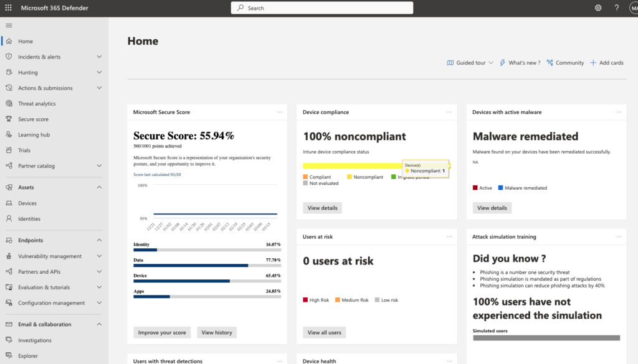Click Add cards button
638x364 pixels.
607,63
